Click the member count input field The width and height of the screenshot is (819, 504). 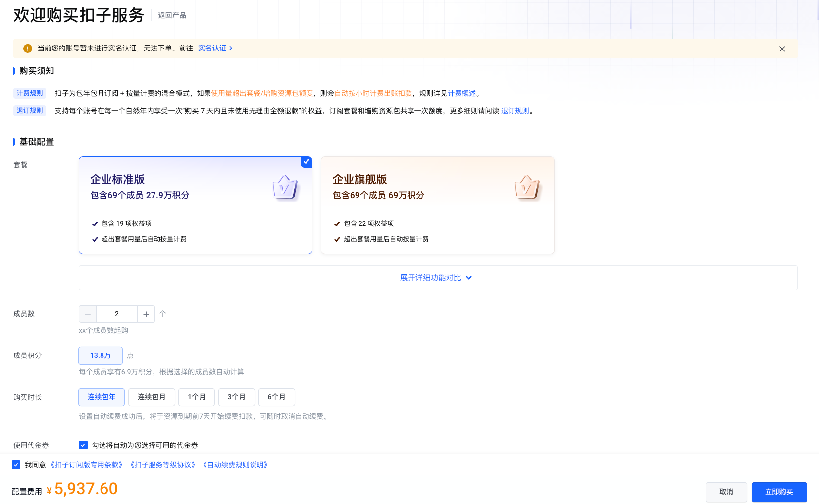[x=116, y=314]
